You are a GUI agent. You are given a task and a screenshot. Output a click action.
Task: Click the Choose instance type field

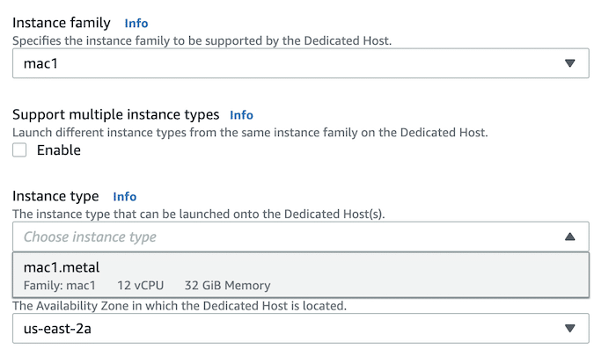282,237
